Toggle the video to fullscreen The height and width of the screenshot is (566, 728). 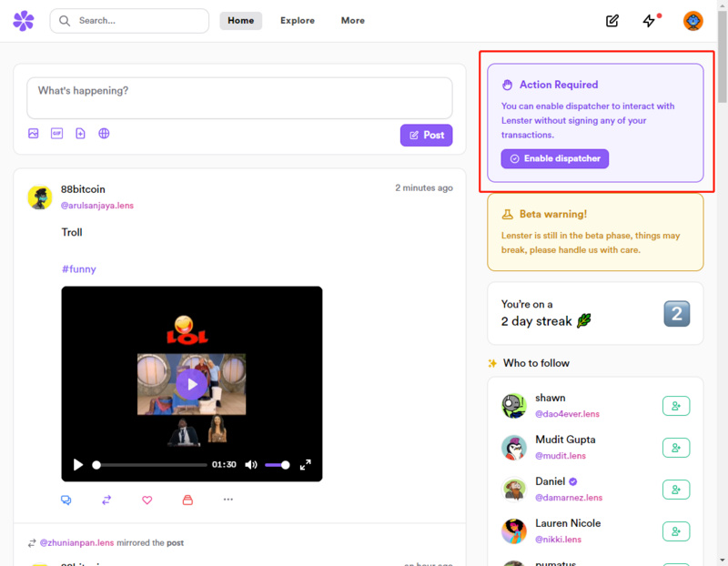click(306, 465)
